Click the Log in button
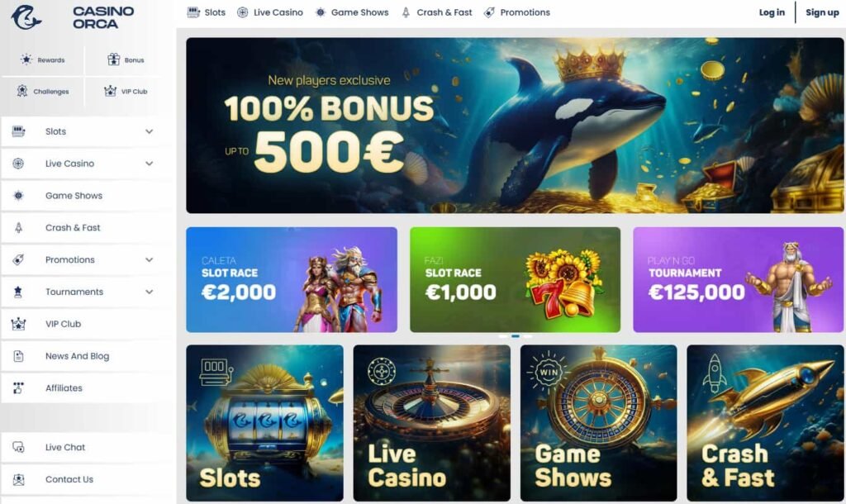This screenshot has width=846, height=504. (x=772, y=12)
